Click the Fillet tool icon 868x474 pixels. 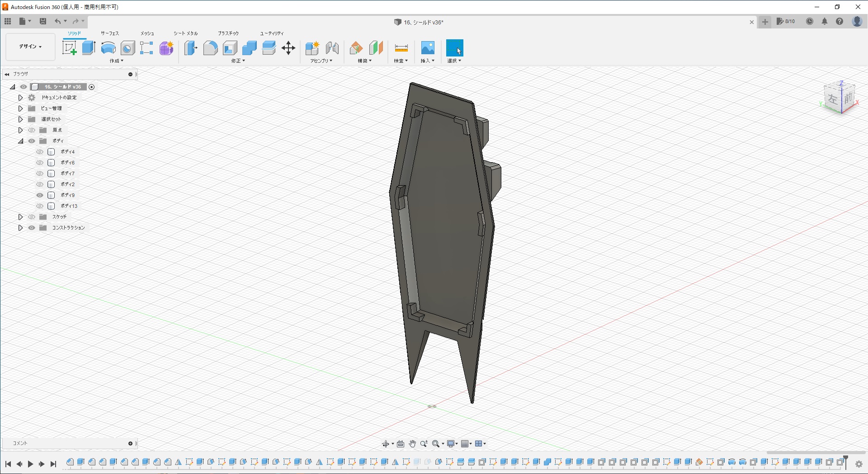click(210, 48)
